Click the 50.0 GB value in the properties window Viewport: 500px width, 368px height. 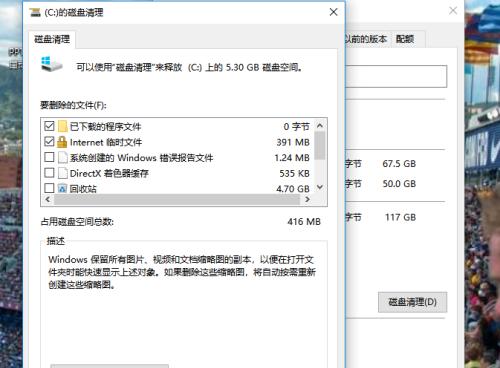(x=399, y=184)
